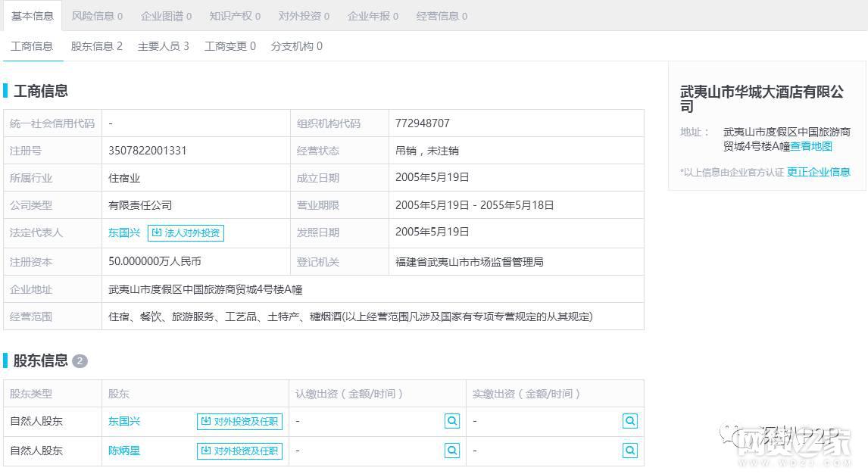Click magnifier icon in 东国兴 认缴出资 cell
Image resolution: width=868 pixels, height=474 pixels.
pyautogui.click(x=452, y=421)
